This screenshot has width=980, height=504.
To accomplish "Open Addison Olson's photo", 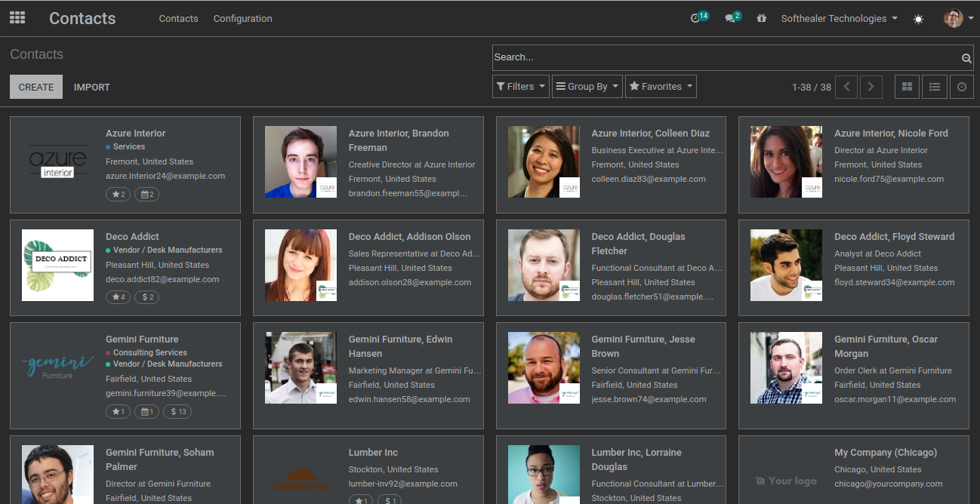I will click(300, 265).
